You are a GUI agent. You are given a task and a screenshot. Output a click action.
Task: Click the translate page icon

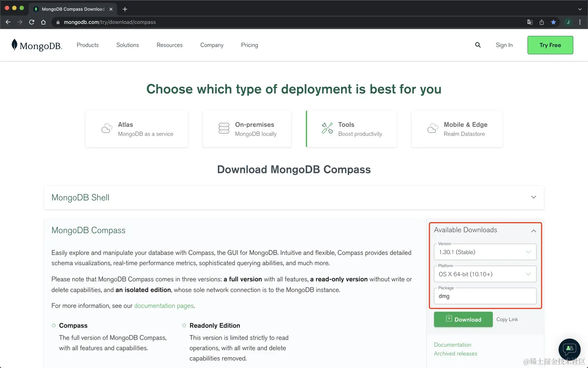coord(530,22)
